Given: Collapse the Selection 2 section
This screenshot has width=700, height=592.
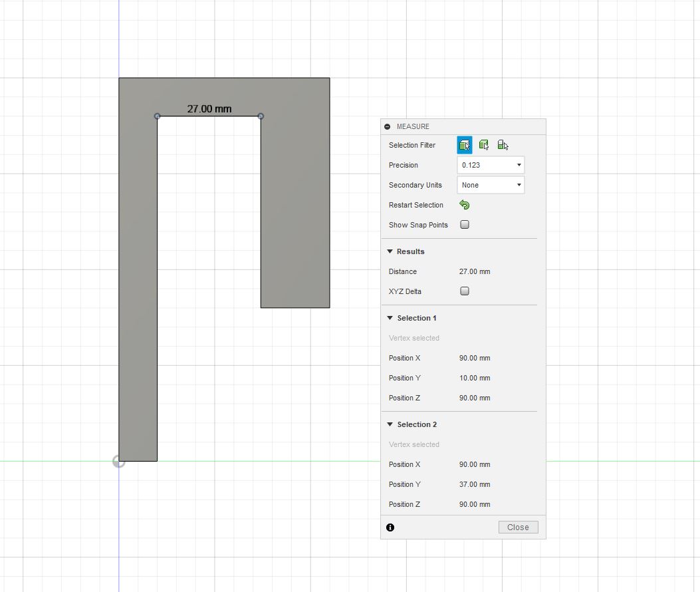Looking at the screenshot, I should click(390, 424).
